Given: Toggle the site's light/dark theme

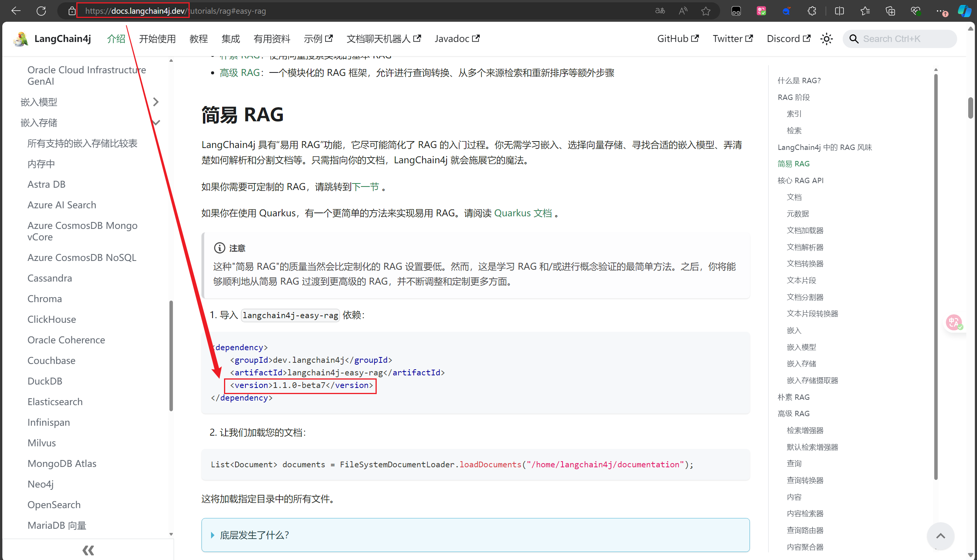Looking at the screenshot, I should click(827, 39).
